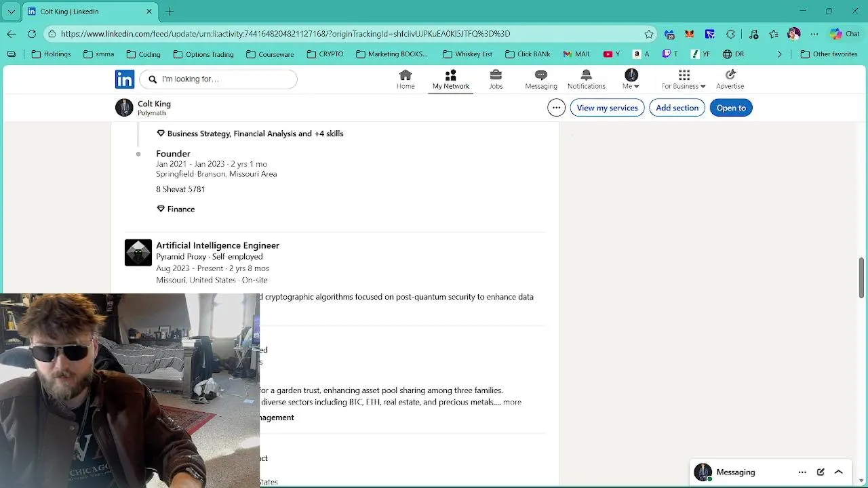Viewport: 868px width, 488px height.
Task: Open the MAIL bookmark
Action: pyautogui.click(x=576, y=54)
